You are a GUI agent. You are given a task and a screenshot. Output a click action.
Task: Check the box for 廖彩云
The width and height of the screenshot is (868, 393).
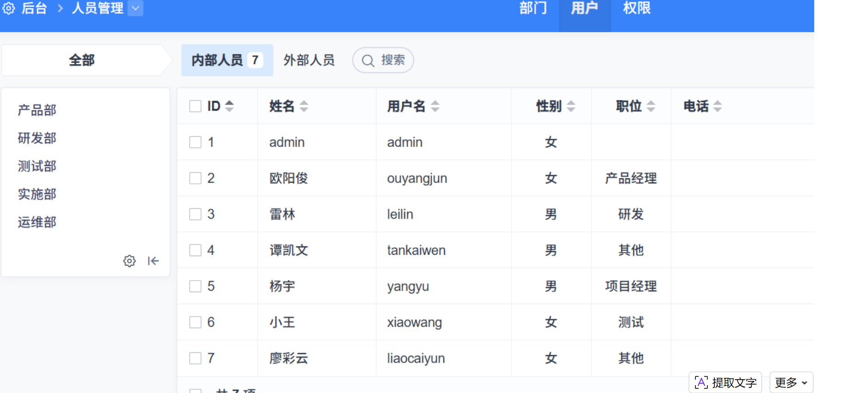point(196,358)
